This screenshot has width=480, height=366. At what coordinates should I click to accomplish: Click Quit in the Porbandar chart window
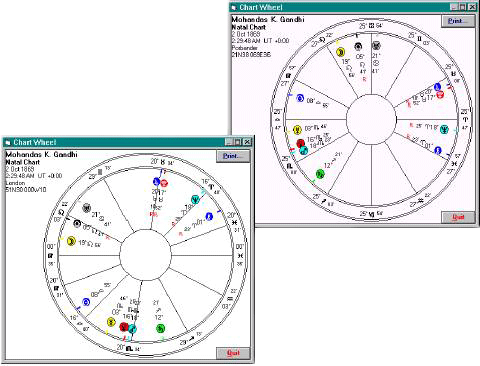click(x=458, y=217)
